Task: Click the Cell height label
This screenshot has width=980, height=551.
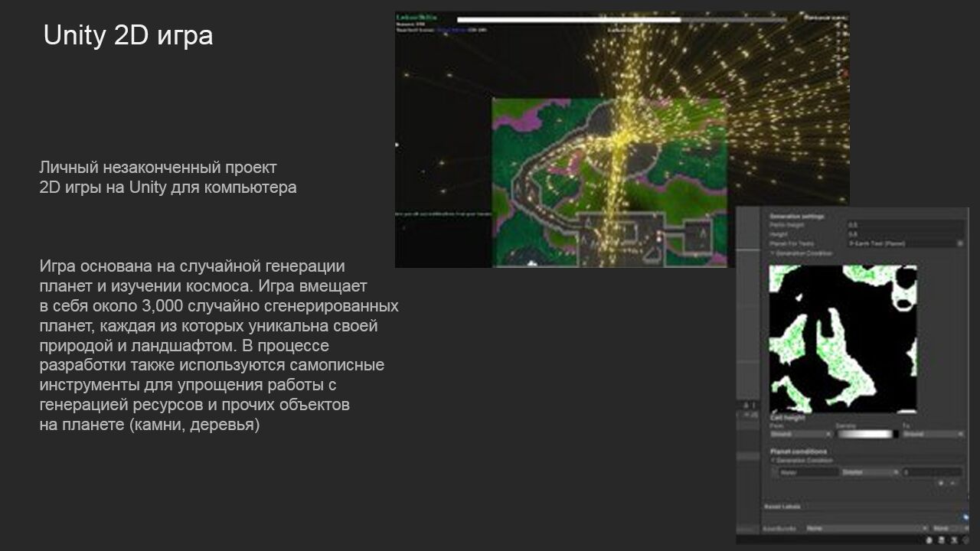Action: tap(788, 418)
